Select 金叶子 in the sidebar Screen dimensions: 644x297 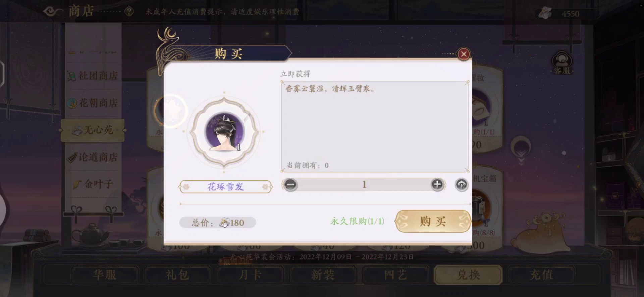pyautogui.click(x=93, y=184)
